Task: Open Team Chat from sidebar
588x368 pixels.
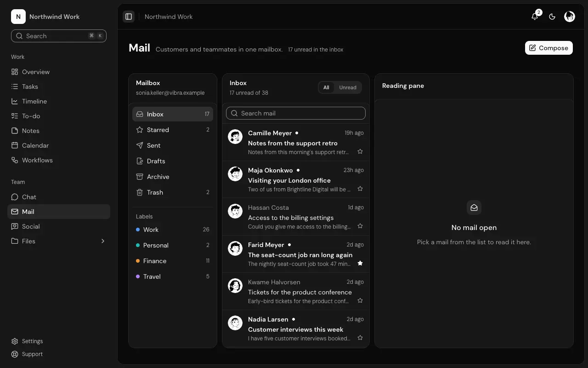Action: click(x=59, y=197)
